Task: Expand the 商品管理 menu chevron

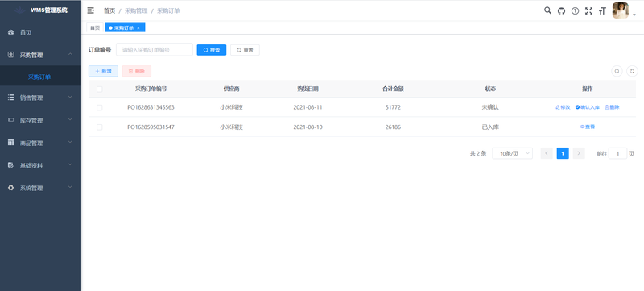Action: tap(70, 143)
